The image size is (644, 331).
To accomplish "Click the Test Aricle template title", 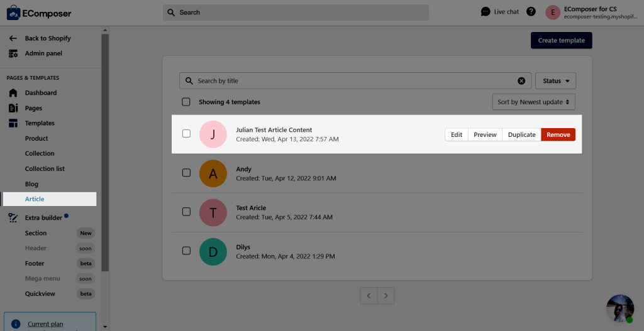I will coord(251,208).
